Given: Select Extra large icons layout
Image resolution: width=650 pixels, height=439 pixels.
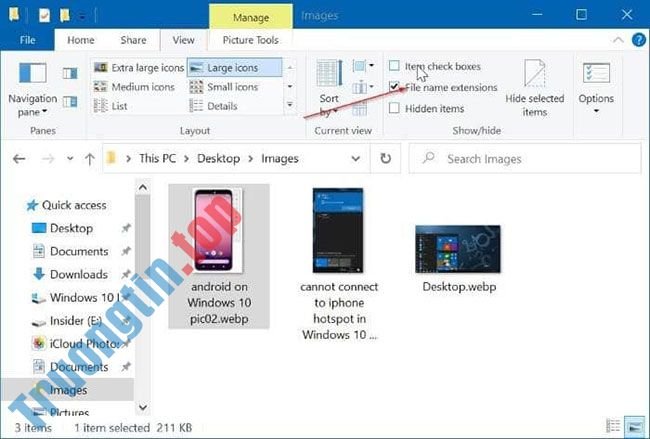Looking at the screenshot, I should click(x=139, y=68).
